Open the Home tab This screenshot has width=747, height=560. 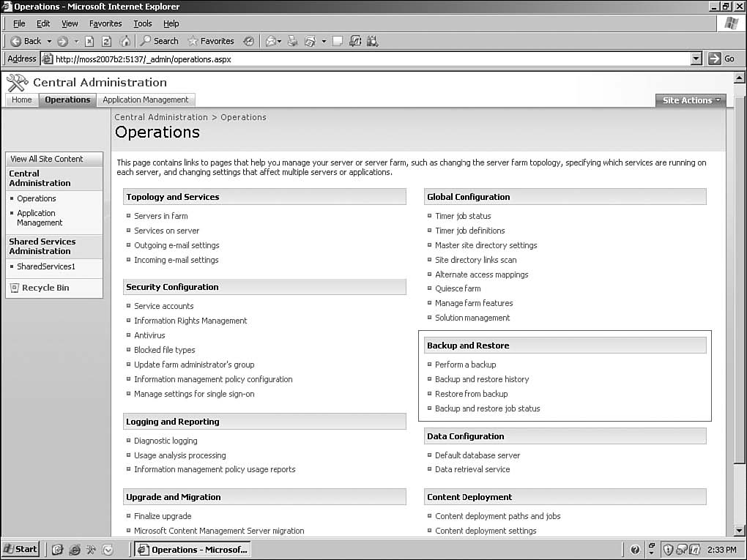coord(21,100)
